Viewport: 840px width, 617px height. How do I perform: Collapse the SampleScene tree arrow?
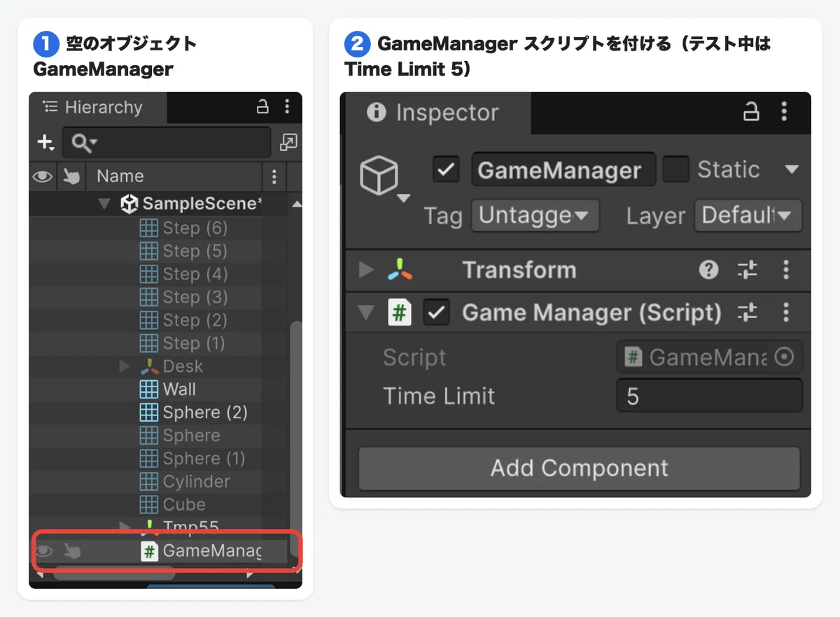[105, 204]
